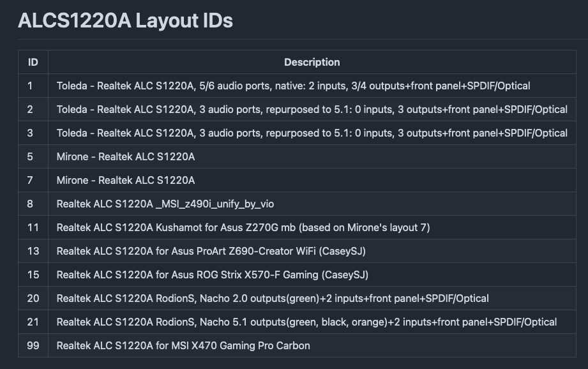The width and height of the screenshot is (588, 369).
Task: Click layout ID 20 cell
Action: pyautogui.click(x=33, y=299)
